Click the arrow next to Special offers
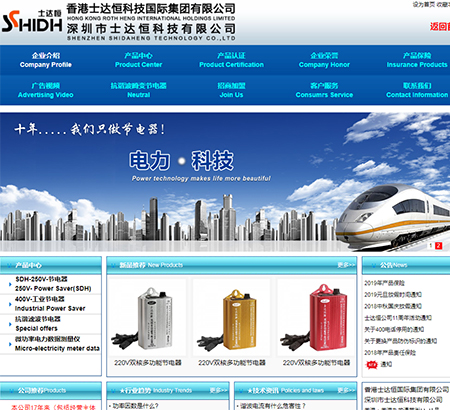The image size is (450, 410). pyautogui.click(x=10, y=324)
